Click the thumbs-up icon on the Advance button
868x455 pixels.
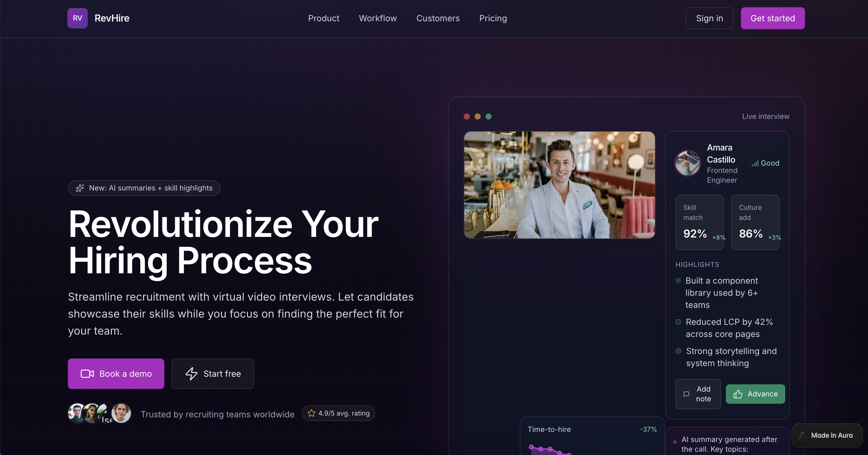[x=738, y=394]
